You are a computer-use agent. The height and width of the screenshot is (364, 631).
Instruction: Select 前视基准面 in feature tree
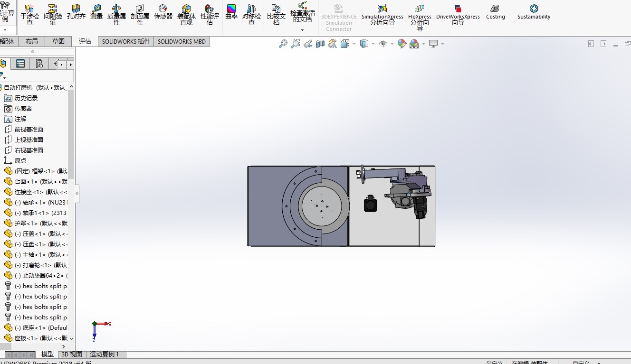click(x=29, y=129)
